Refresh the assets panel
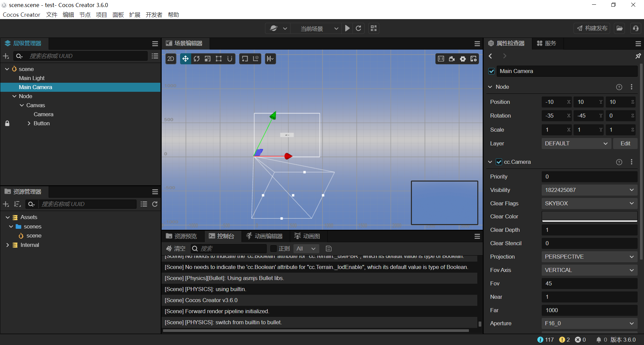The height and width of the screenshot is (345, 644). pos(155,204)
